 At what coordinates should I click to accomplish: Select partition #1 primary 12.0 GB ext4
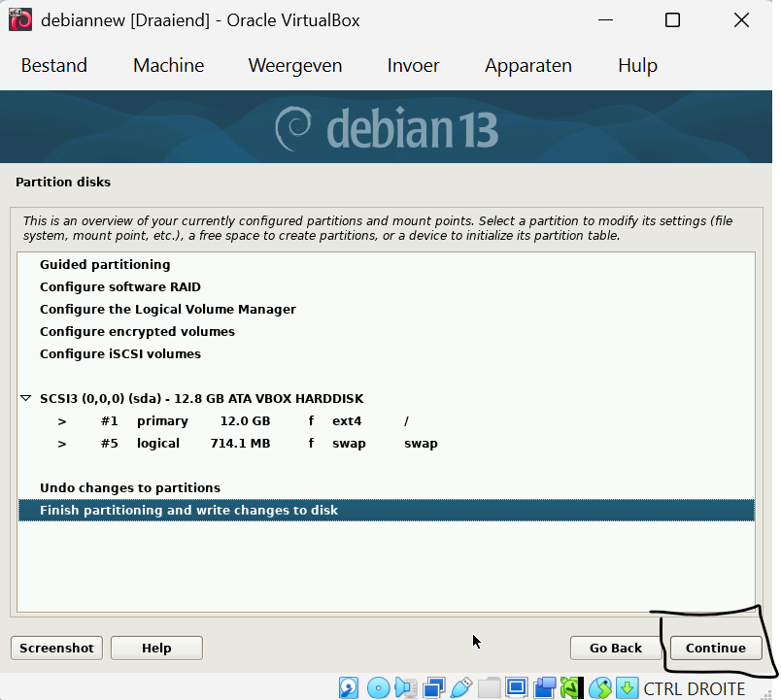[x=386, y=420]
